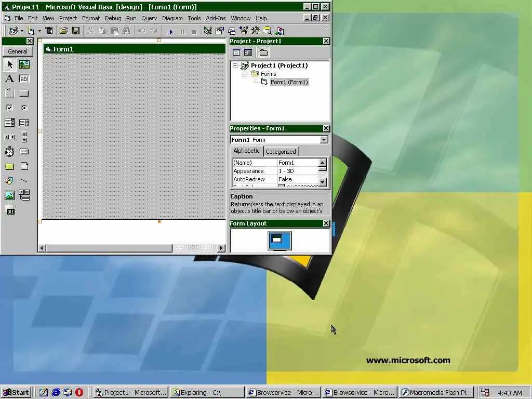Select the PictureBox control tool
Image resolution: width=532 pixels, height=399 pixels.
(24, 64)
